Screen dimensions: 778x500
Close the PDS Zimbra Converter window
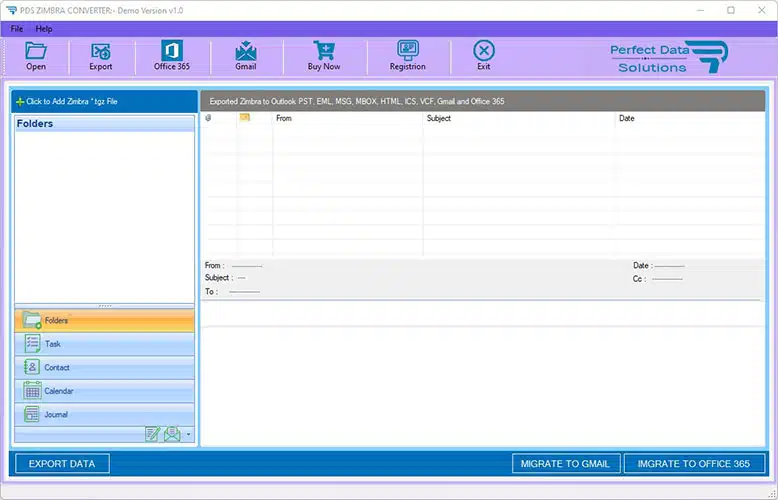coord(762,10)
